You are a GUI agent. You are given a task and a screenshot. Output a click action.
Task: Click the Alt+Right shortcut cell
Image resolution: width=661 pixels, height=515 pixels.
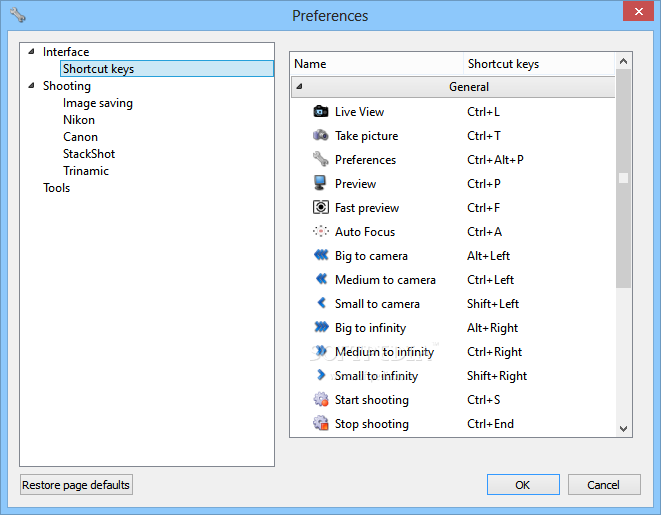click(492, 328)
